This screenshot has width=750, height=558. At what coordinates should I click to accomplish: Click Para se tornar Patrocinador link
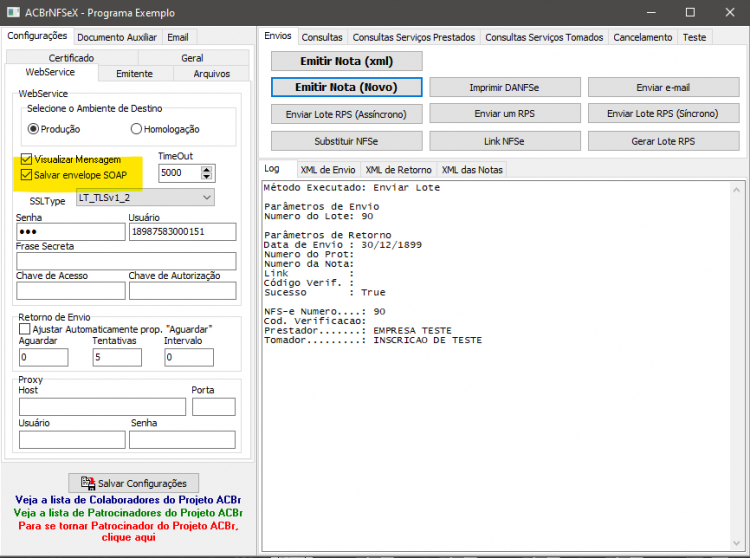[x=128, y=531]
